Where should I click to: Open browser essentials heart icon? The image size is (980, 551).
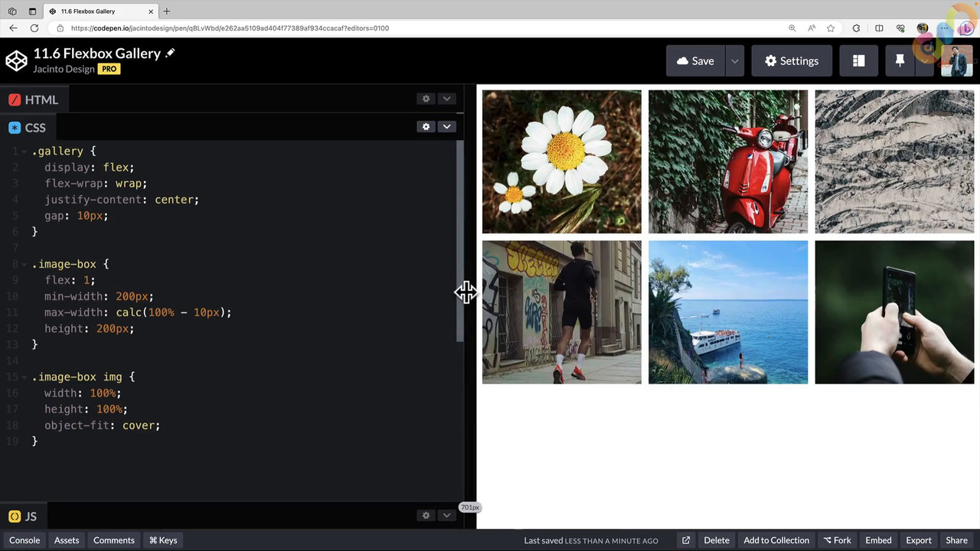coord(900,28)
